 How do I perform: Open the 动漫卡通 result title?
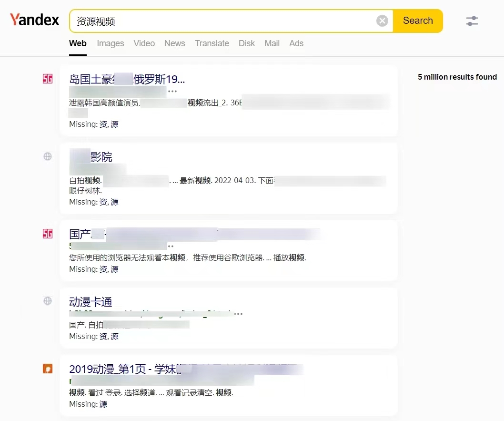pyautogui.click(x=91, y=302)
